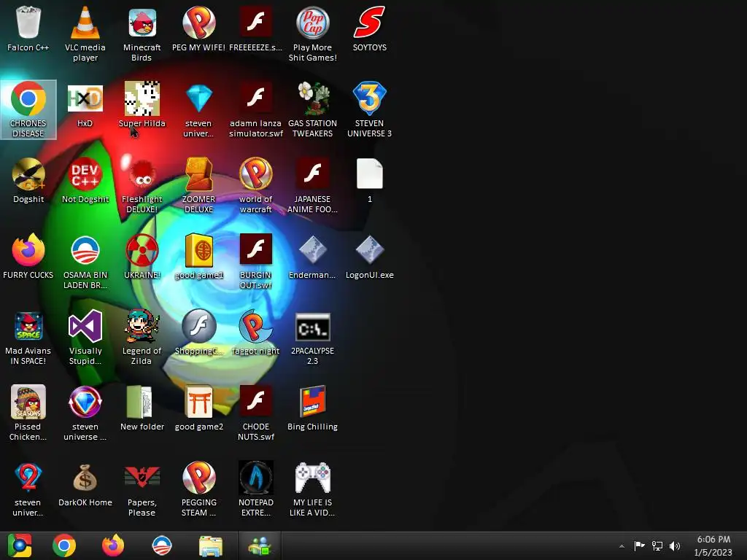This screenshot has width=747, height=560.
Task: Open the Action Center flag icon
Action: coord(639,545)
